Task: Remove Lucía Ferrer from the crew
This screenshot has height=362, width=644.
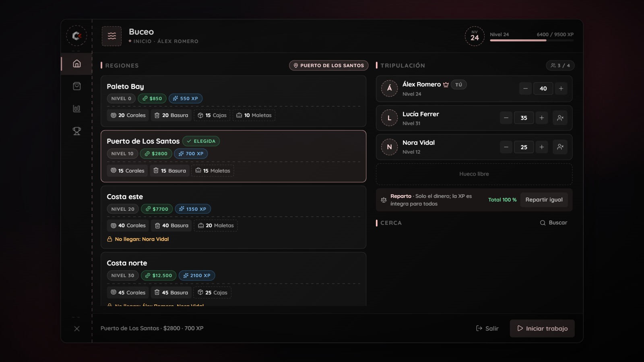Action: 560,118
